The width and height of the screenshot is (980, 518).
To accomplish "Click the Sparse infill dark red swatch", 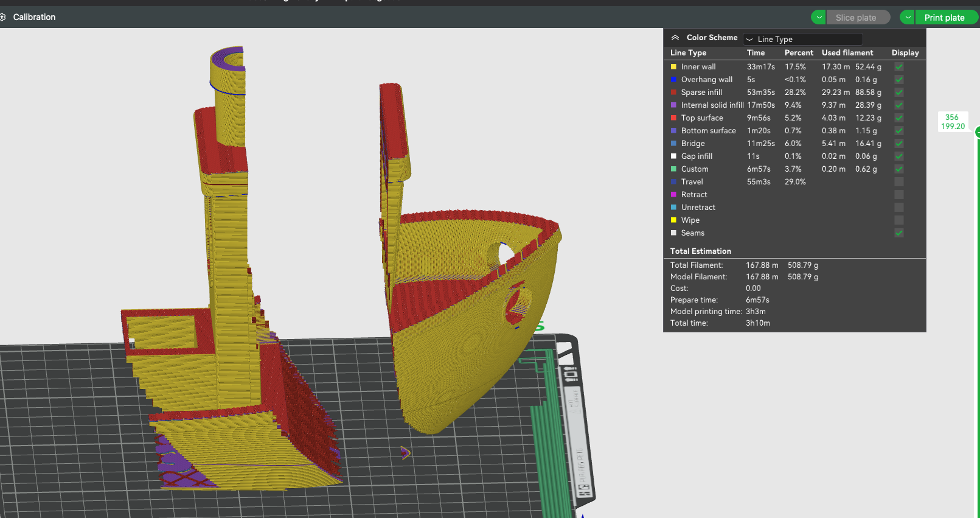I will point(673,93).
